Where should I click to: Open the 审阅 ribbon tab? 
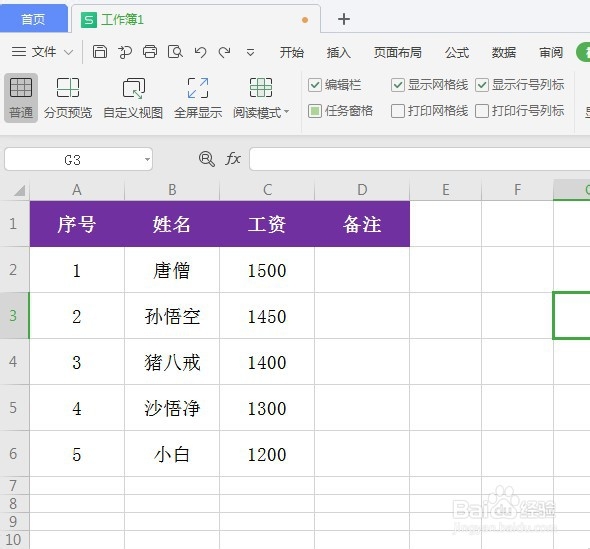[551, 52]
